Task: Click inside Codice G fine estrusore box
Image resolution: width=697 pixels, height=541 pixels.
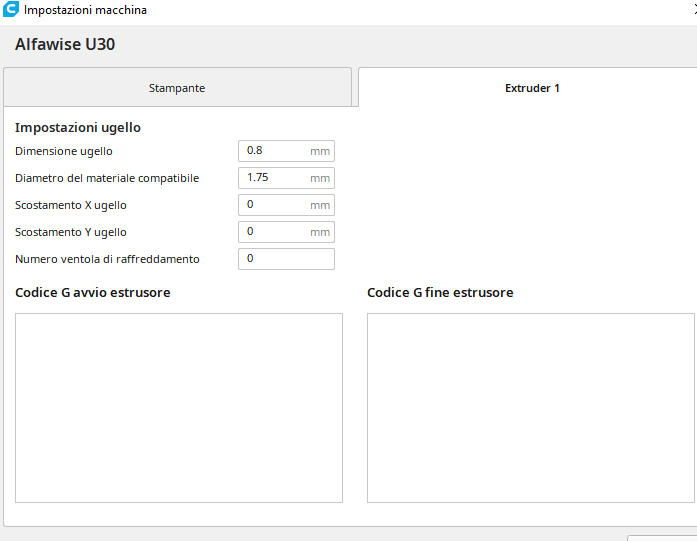Action: [530, 408]
